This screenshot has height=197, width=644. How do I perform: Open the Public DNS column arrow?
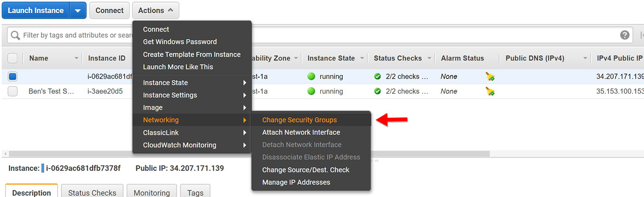(586, 58)
